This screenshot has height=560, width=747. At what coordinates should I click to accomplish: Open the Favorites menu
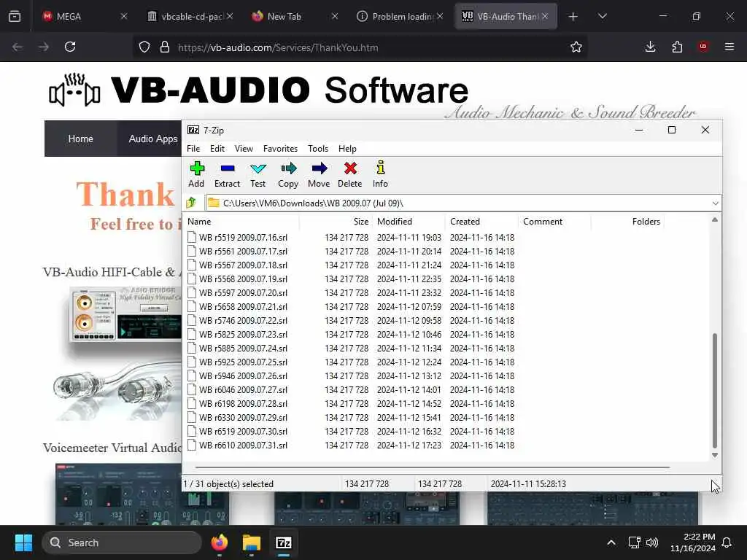[280, 149]
